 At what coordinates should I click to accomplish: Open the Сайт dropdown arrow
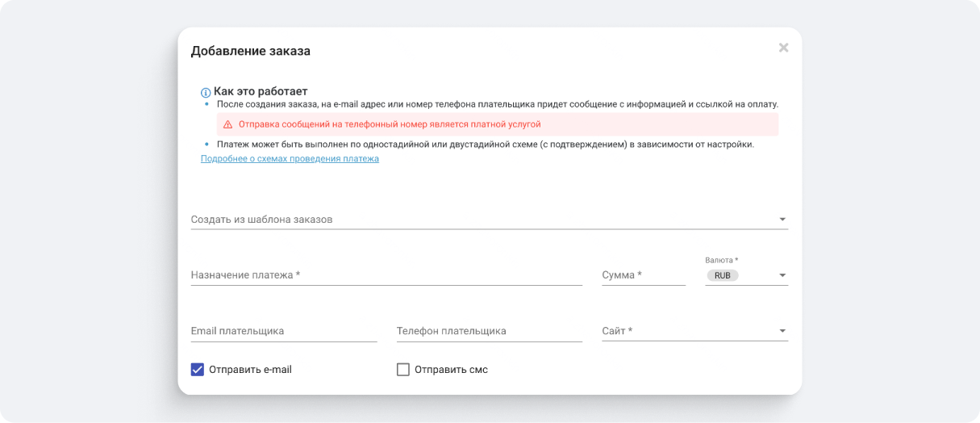(782, 331)
